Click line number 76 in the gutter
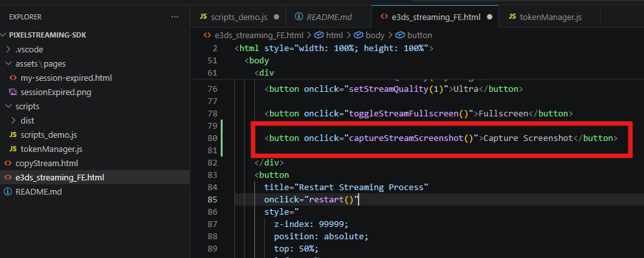Viewport: 644px width, 258px height. pyautogui.click(x=212, y=89)
